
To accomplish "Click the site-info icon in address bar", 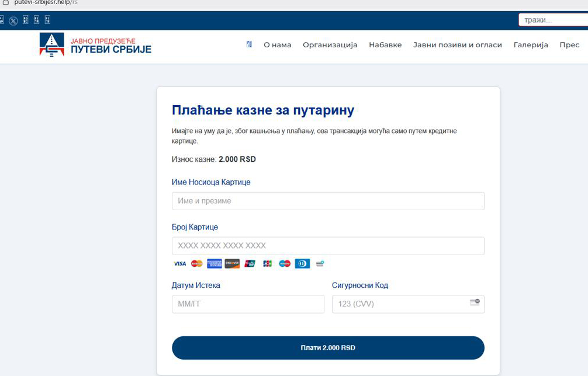I will click(5, 2).
